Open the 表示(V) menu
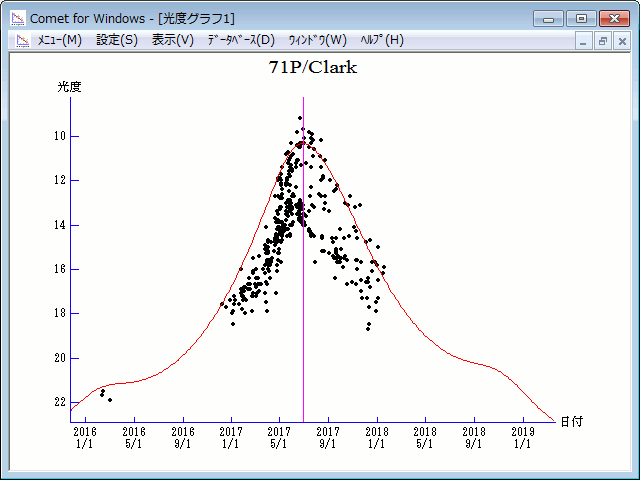This screenshot has height=480, width=640. 173,40
